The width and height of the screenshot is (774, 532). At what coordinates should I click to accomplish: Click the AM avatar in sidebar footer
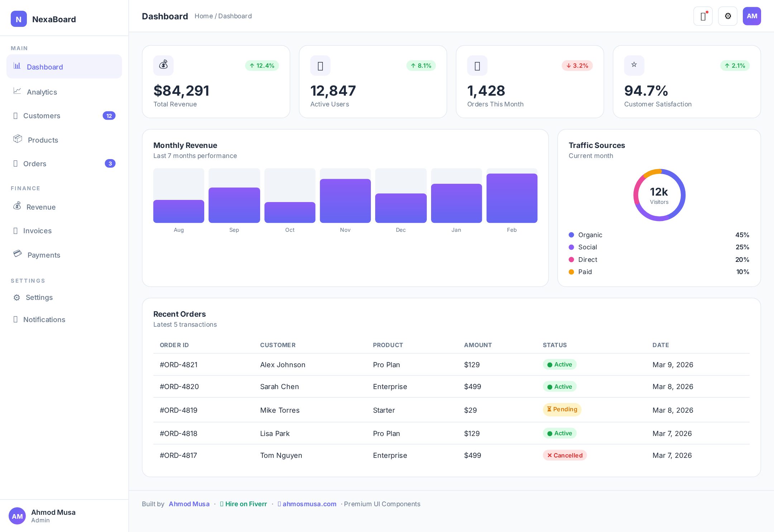(17, 516)
